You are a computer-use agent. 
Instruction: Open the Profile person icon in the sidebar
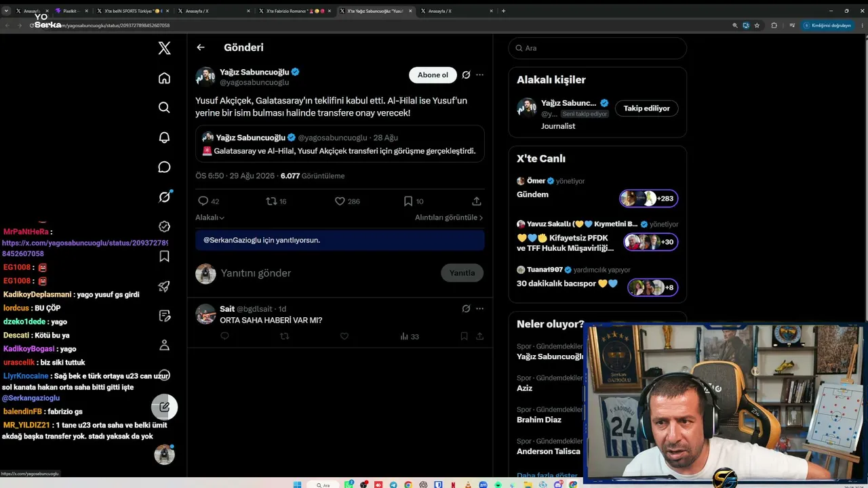click(x=164, y=345)
